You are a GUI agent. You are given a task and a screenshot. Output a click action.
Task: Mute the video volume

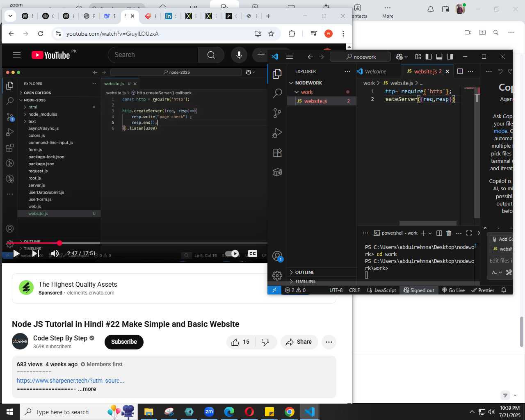pyautogui.click(x=55, y=253)
